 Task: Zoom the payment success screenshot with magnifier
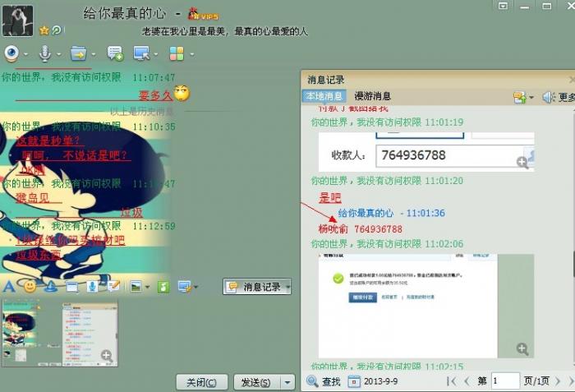pos(522,348)
